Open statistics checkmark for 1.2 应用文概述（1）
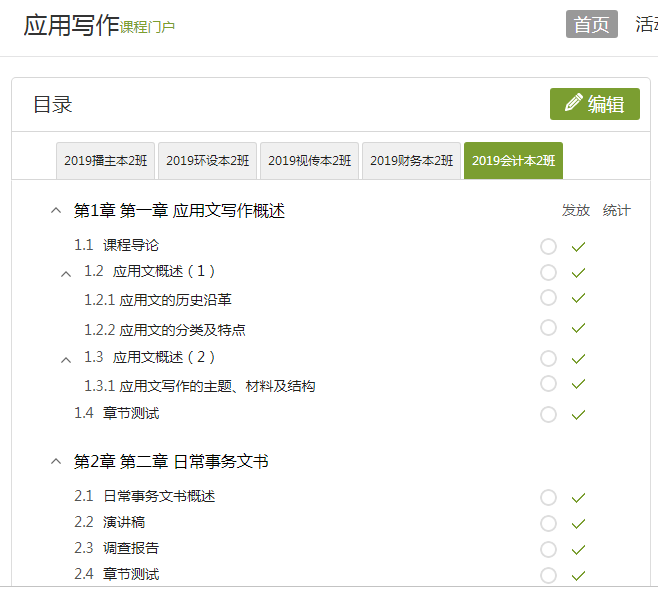The width and height of the screenshot is (658, 591). click(x=578, y=273)
